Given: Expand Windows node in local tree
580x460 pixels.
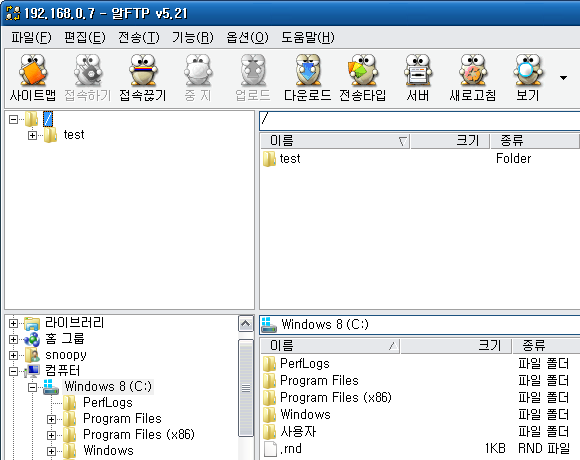Looking at the screenshot, I should (51, 451).
